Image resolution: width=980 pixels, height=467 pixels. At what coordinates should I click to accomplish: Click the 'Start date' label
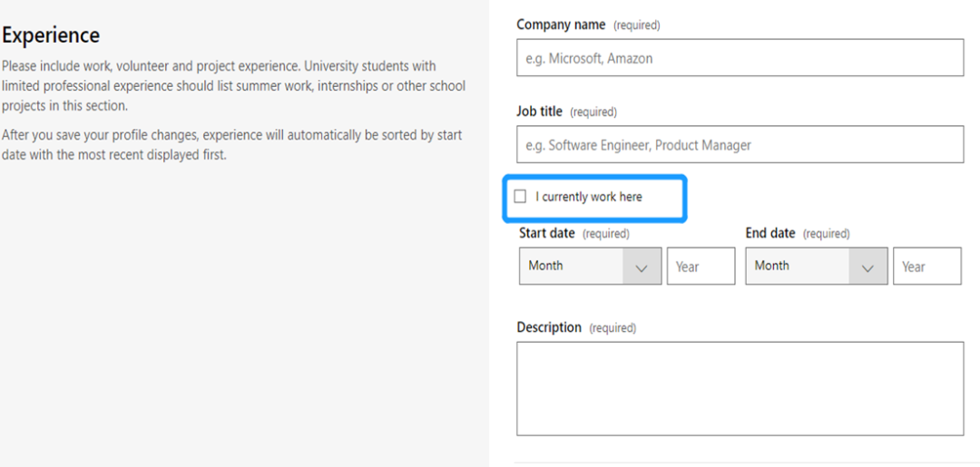547,233
